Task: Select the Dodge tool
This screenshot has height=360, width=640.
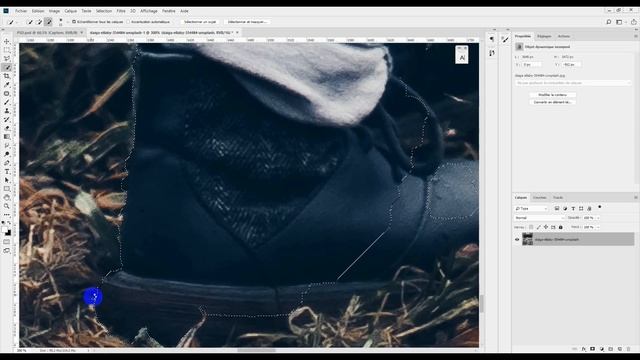Action: pyautogui.click(x=7, y=154)
